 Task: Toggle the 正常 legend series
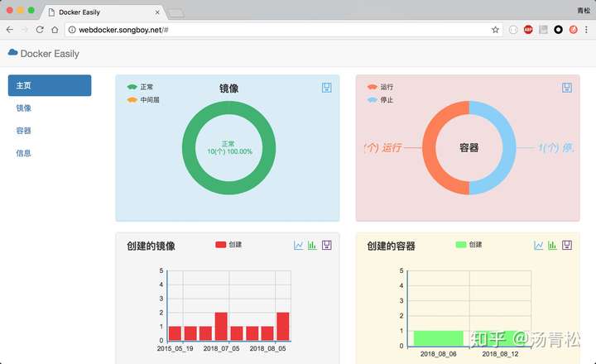[x=140, y=87]
